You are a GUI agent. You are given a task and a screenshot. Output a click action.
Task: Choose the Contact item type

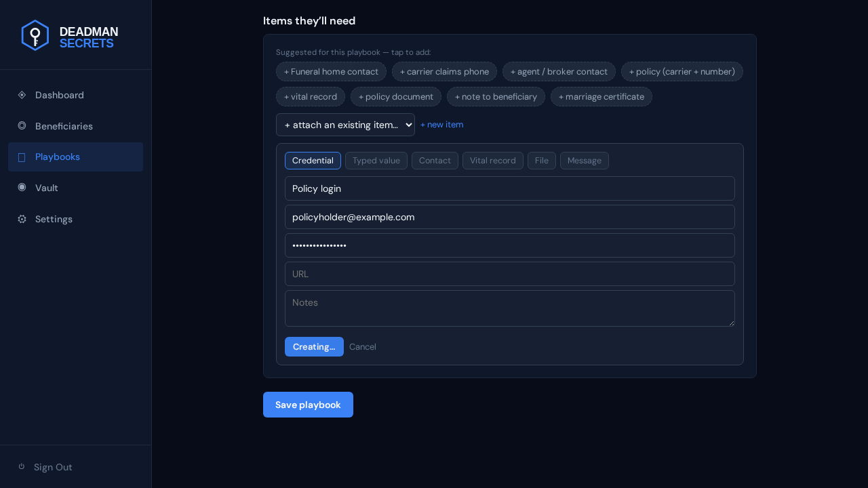point(435,161)
